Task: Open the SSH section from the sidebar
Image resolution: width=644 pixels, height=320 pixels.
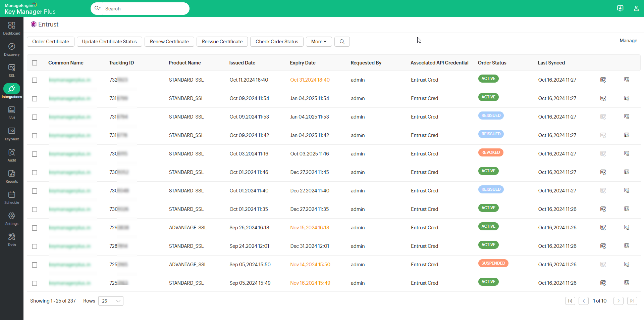Action: click(12, 112)
